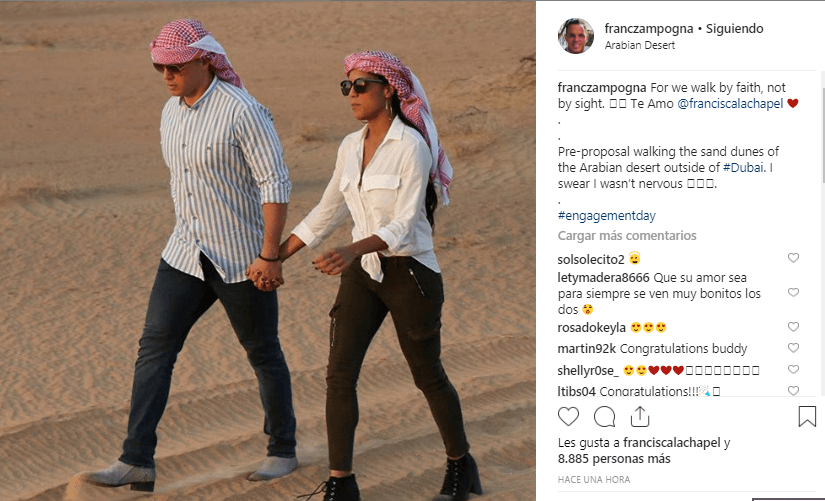Open Arabian Desert location
Screen dimensions: 825x501
[640, 45]
